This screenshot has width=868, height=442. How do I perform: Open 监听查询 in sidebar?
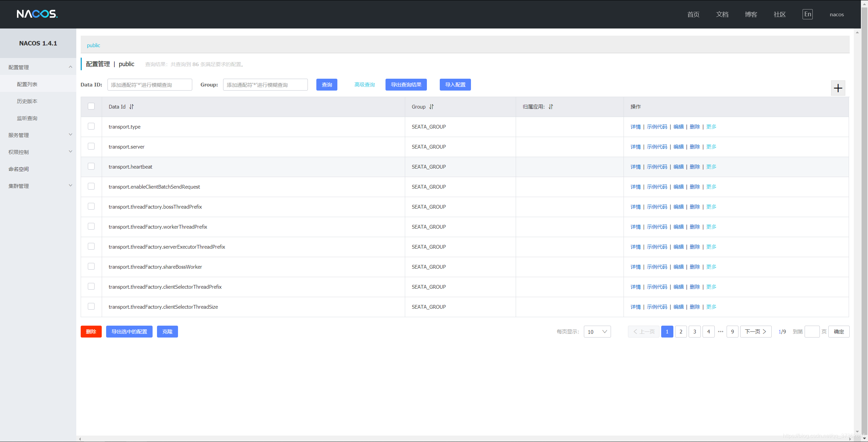(x=27, y=118)
